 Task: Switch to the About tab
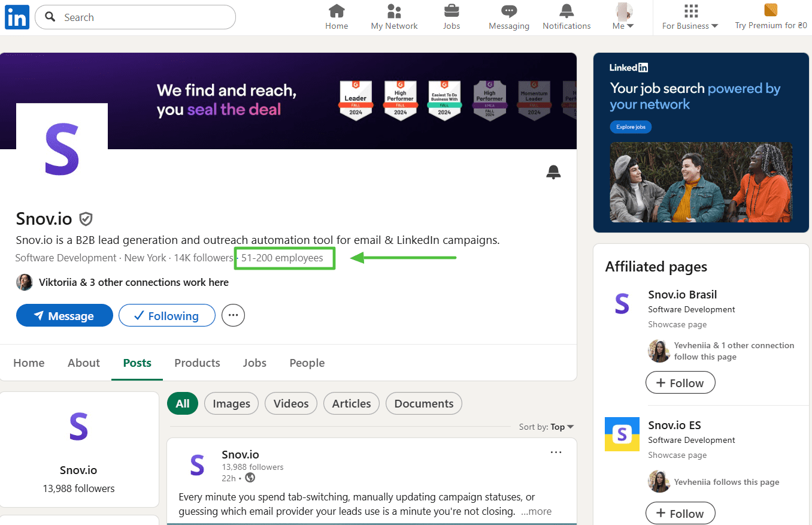tap(84, 363)
